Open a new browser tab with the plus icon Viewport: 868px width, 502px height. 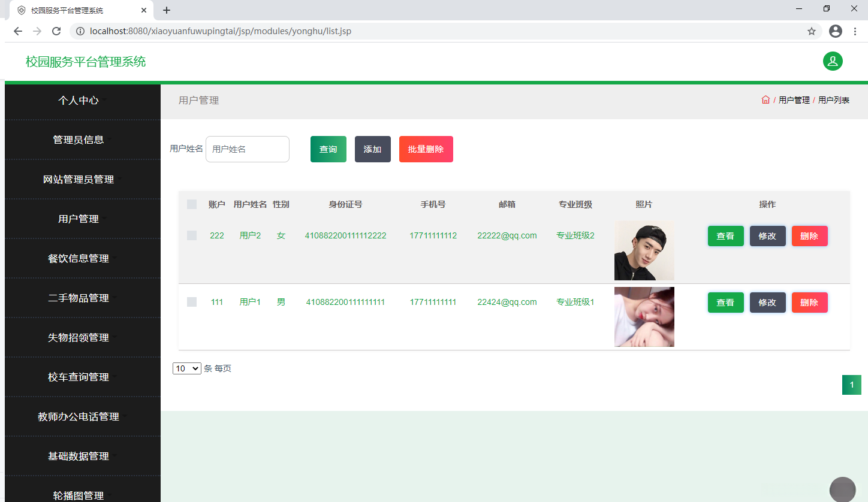pos(166,10)
